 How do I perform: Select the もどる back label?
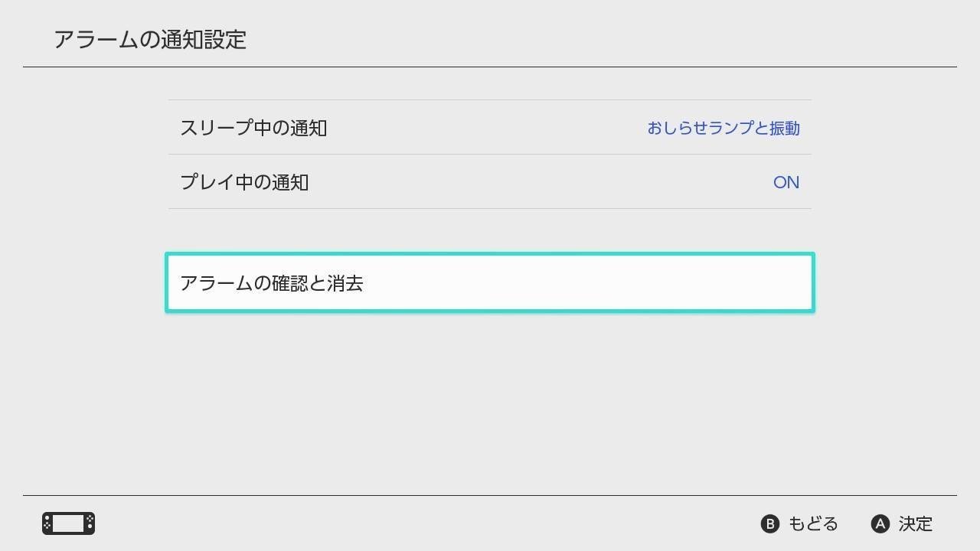(x=813, y=523)
